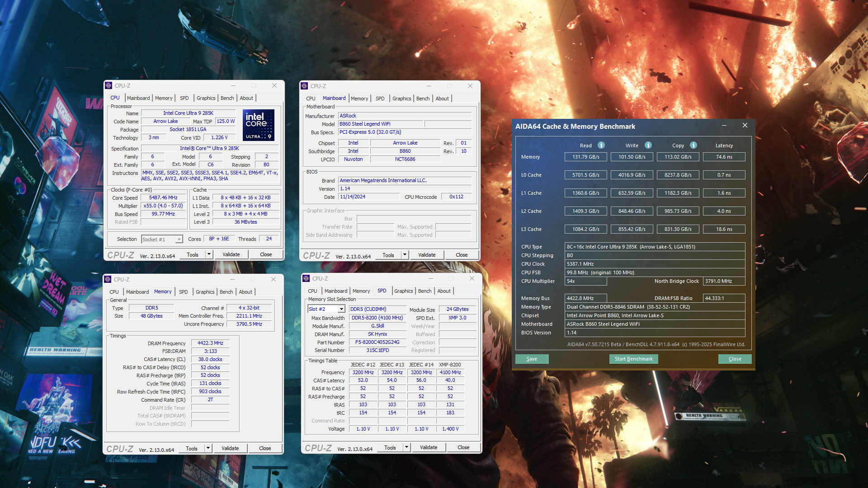The width and height of the screenshot is (868, 488).
Task: Click the Intel Core Ultra 9 logo
Action: pos(259,125)
